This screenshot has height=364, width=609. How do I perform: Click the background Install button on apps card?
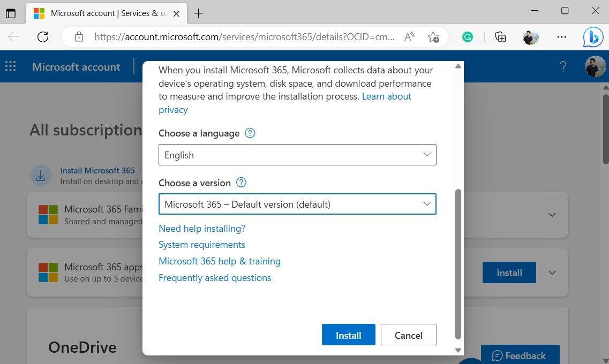509,273
